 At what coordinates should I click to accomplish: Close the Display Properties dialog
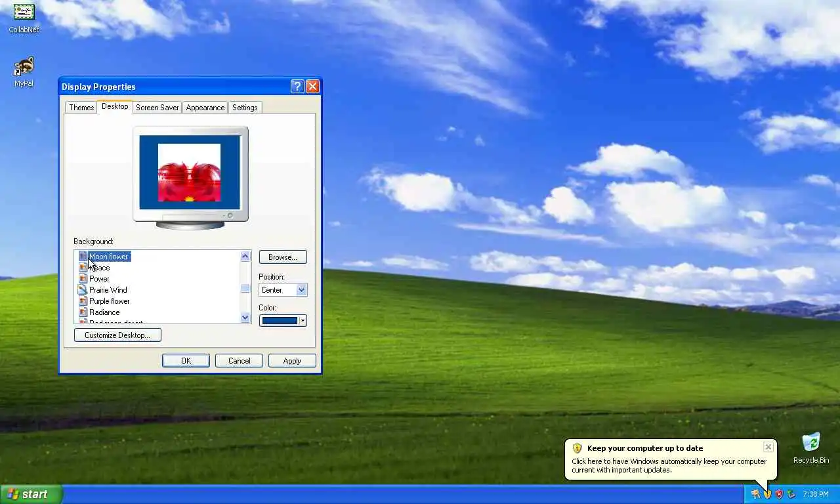312,86
